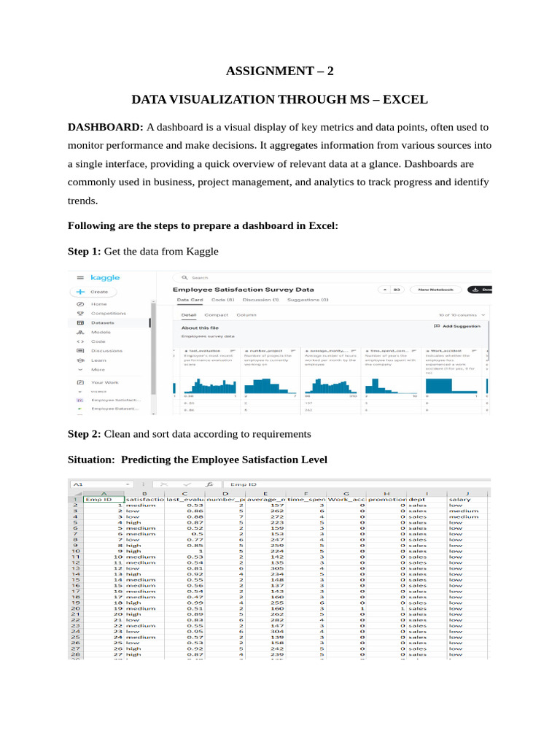560x747 pixels.
Task: Click the New Notebook button
Action: point(436,290)
